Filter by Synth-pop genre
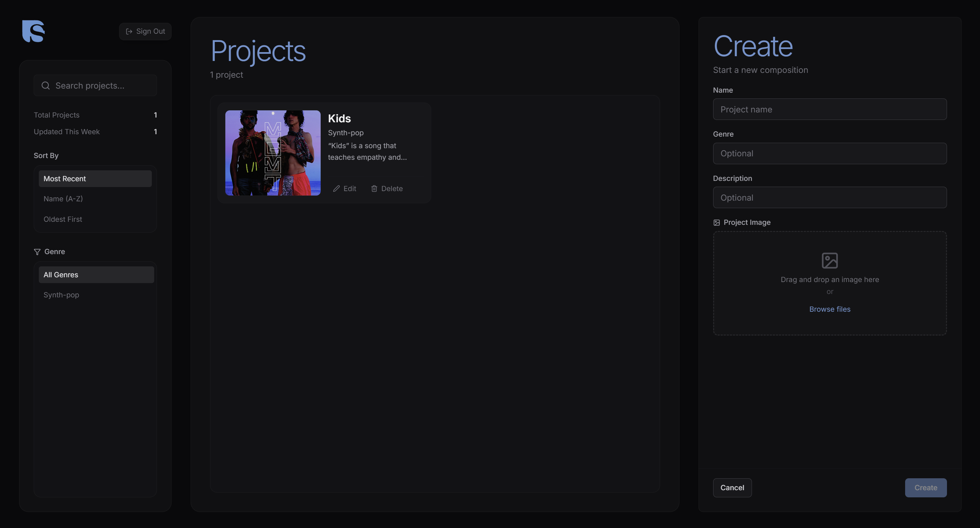The image size is (980, 528). click(x=61, y=295)
